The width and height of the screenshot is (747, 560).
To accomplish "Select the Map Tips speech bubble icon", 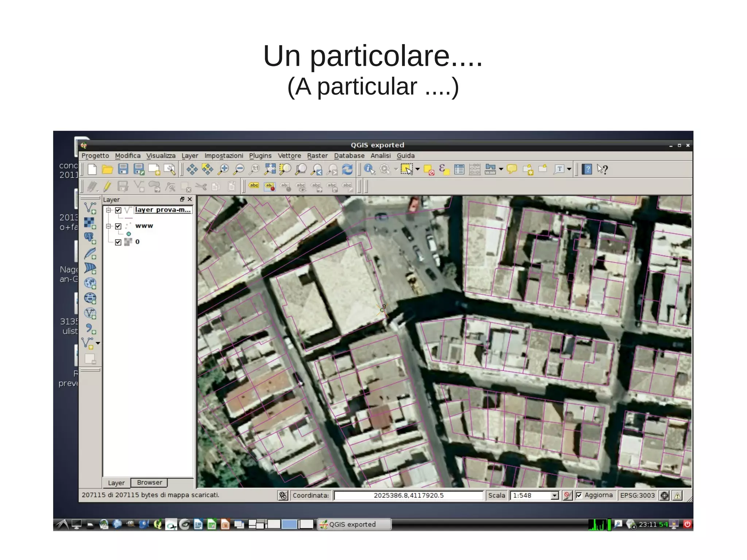I will coord(512,169).
